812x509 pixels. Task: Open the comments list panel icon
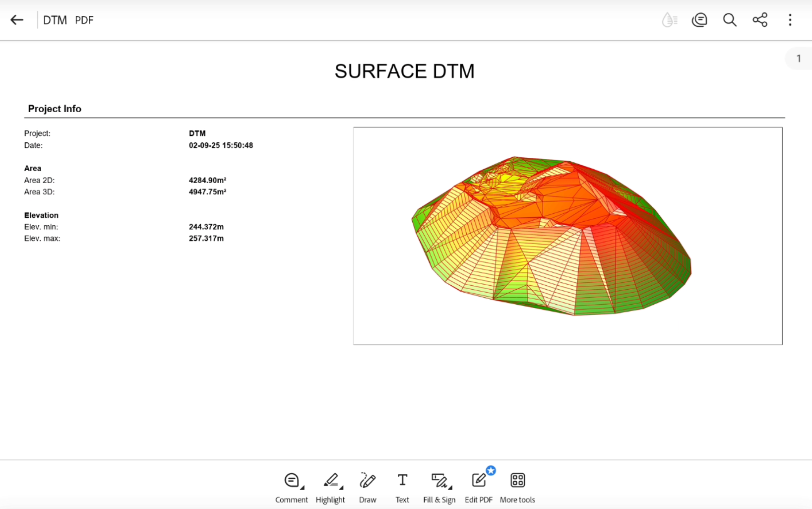tap(699, 20)
